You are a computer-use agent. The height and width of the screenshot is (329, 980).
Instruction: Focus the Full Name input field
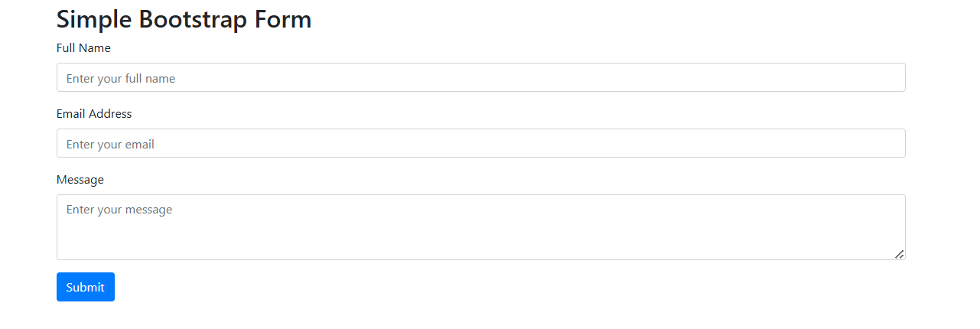tap(480, 77)
